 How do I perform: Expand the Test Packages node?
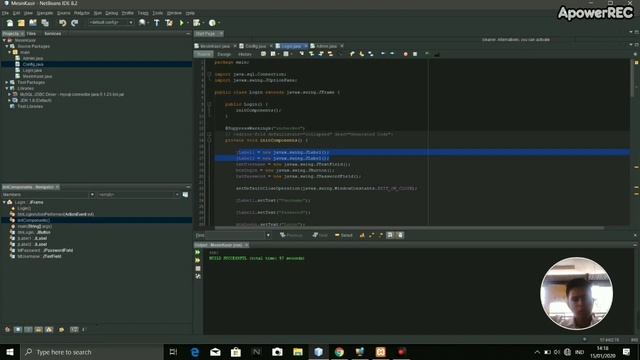[x=7, y=82]
